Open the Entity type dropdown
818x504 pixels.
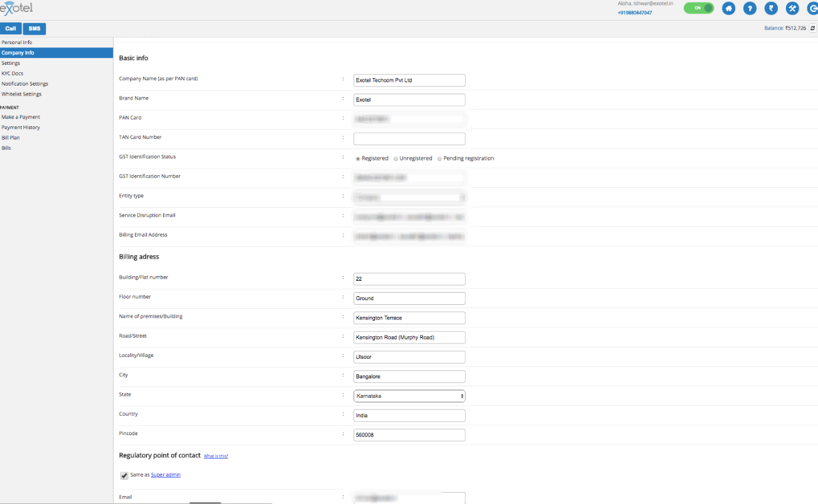pos(409,198)
